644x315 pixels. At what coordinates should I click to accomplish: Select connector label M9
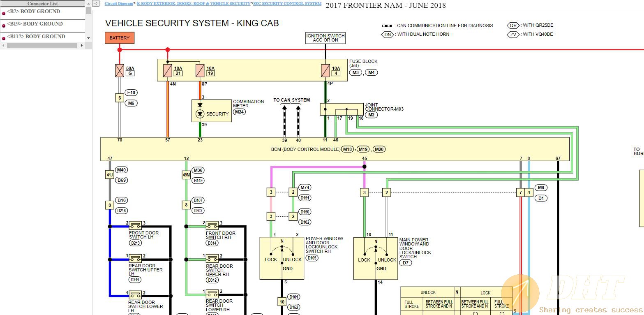[541, 188]
